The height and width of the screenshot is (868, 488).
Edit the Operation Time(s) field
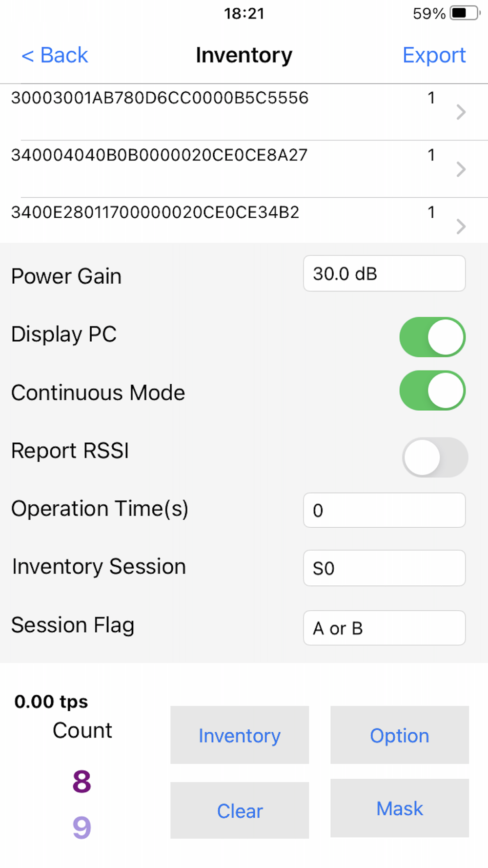coord(385,510)
